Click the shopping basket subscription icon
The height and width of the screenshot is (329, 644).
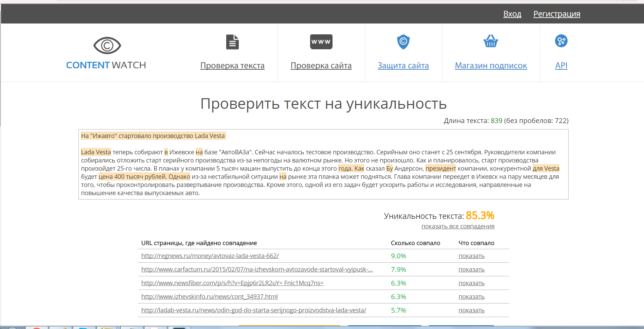click(490, 41)
